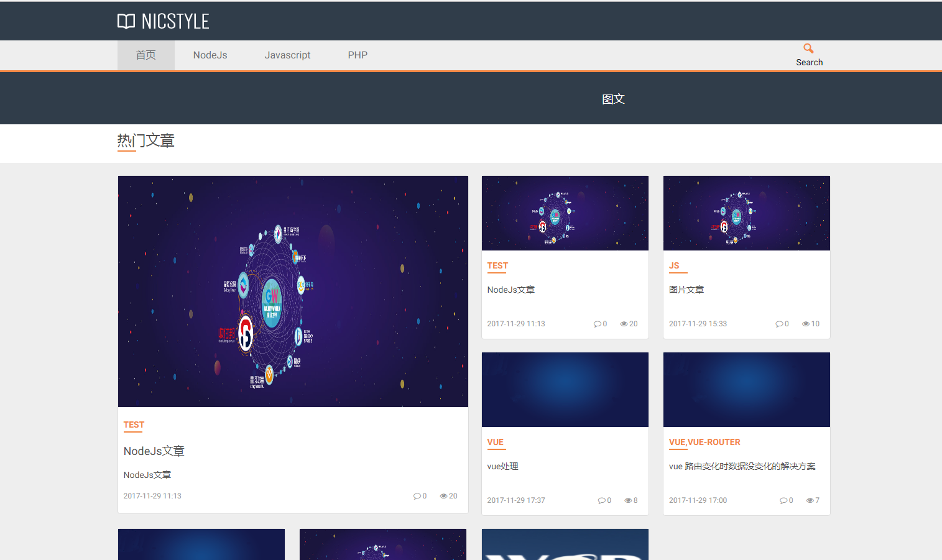Viewport: 942px width, 560px height.
Task: Click comment icon on vue 路由变化 card
Action: point(783,500)
